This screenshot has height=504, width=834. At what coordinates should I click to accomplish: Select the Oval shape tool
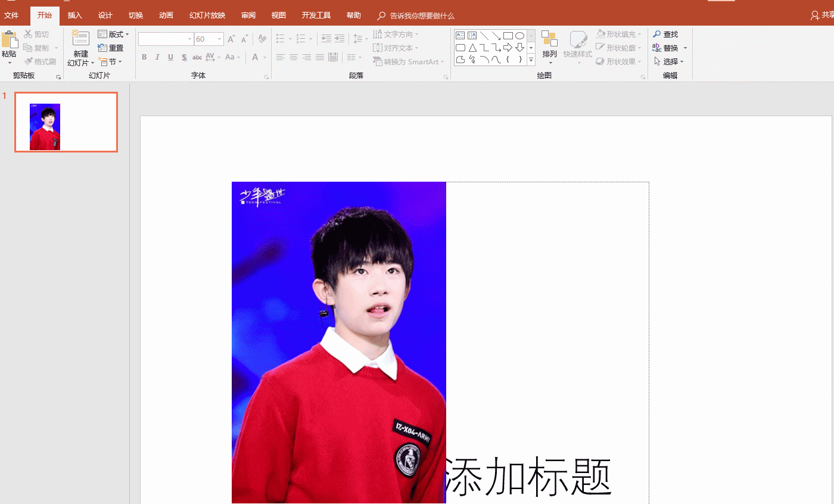[519, 35]
